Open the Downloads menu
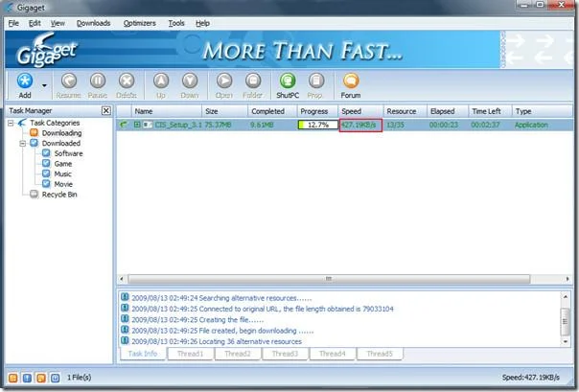This screenshot has height=392, width=579. pyautogui.click(x=93, y=23)
